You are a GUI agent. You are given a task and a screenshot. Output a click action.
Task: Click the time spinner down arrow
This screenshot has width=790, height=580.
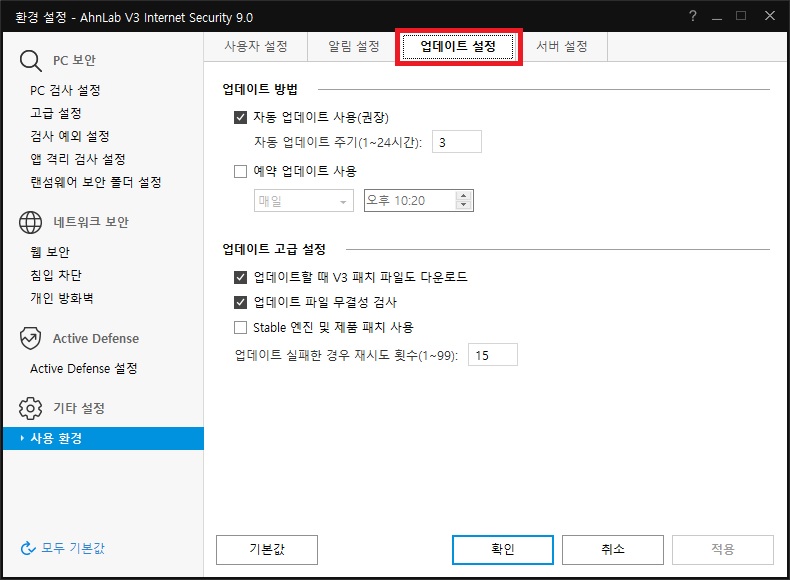(462, 206)
